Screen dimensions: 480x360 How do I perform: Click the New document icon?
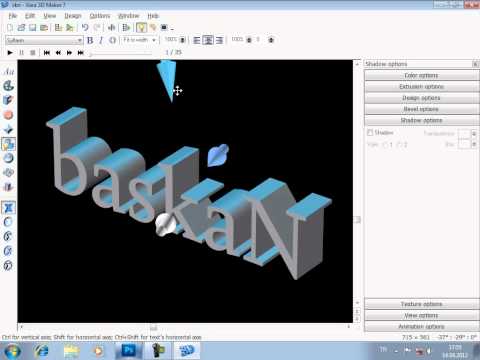click(10, 28)
